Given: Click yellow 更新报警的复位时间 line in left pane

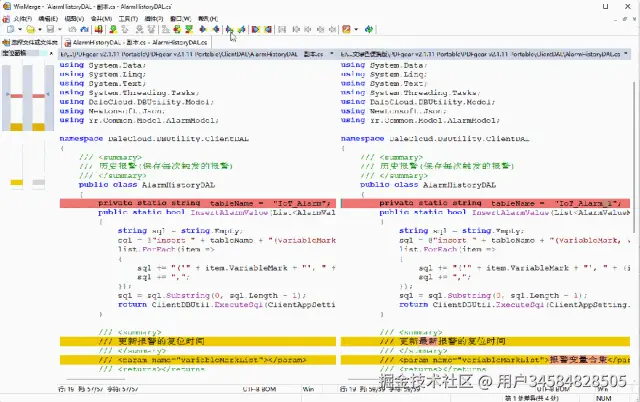Looking at the screenshot, I should pyautogui.click(x=198, y=341).
